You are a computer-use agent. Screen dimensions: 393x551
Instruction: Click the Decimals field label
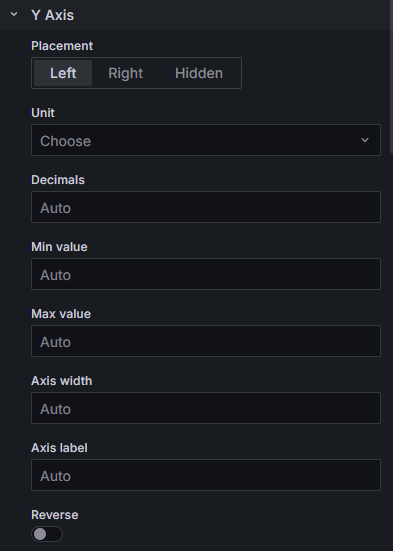[x=58, y=180]
